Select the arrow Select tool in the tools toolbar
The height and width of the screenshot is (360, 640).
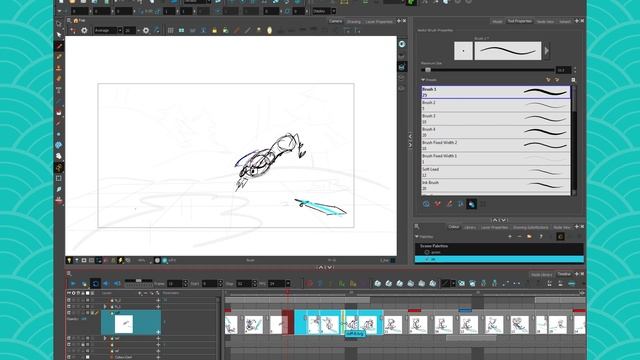tap(59, 35)
